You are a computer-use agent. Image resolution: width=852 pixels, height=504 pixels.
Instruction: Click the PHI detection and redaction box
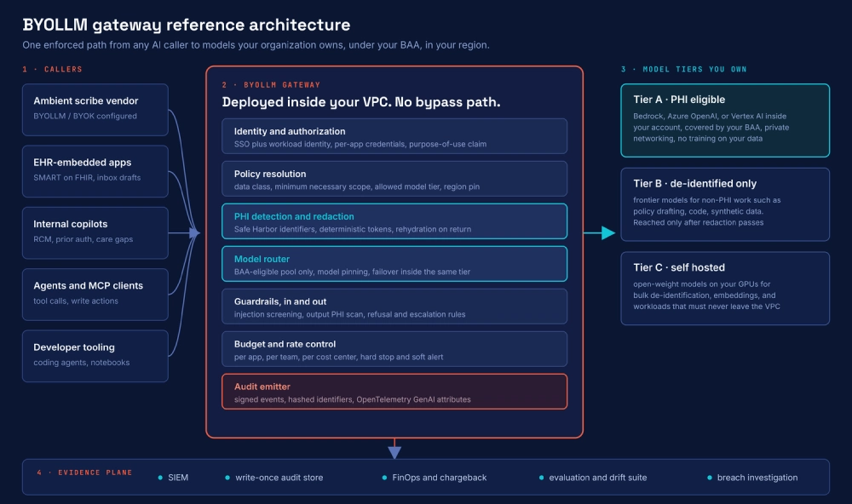tap(394, 221)
